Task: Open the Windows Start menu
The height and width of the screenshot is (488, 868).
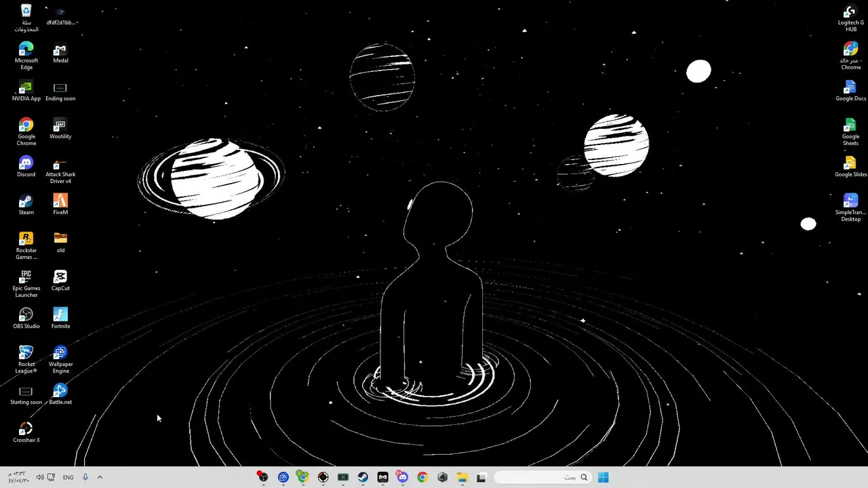Action: (603, 477)
